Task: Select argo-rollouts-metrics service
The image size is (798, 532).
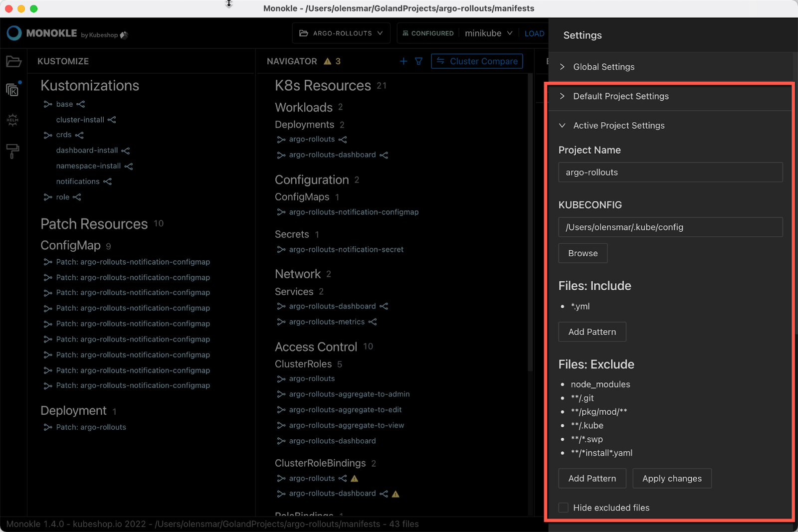Action: 327,322
